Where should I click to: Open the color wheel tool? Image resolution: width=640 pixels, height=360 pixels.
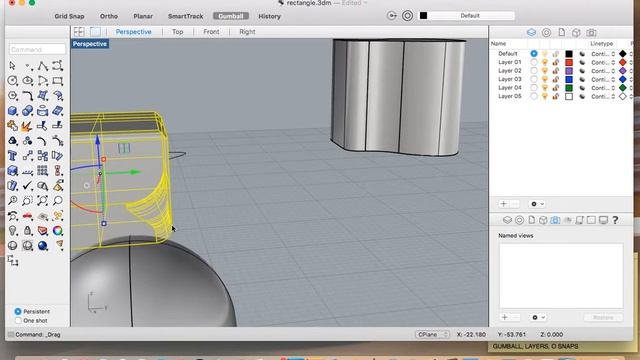58,231
